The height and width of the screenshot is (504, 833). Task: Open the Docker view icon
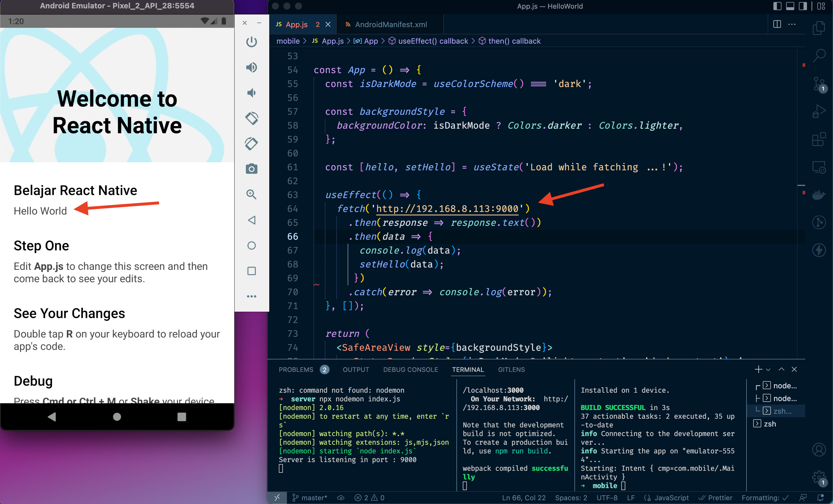tap(819, 195)
